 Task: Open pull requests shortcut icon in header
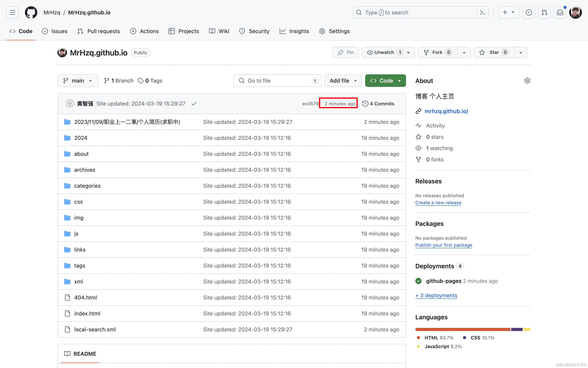point(544,12)
